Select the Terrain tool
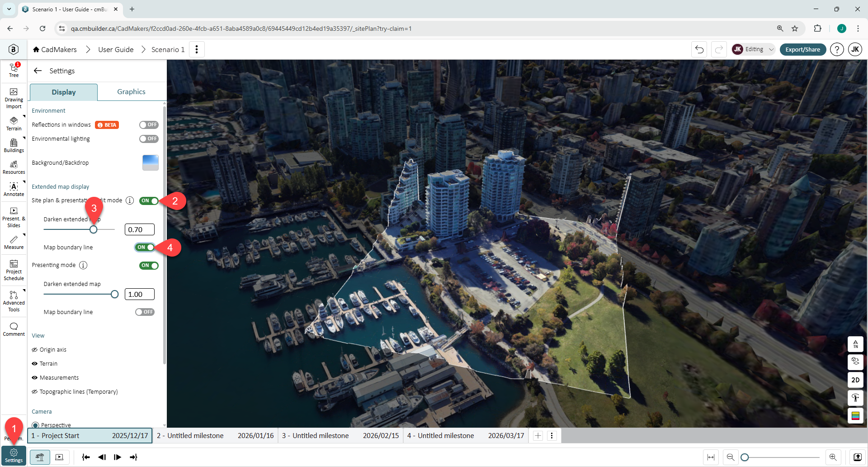The width and height of the screenshot is (868, 467). (14, 123)
